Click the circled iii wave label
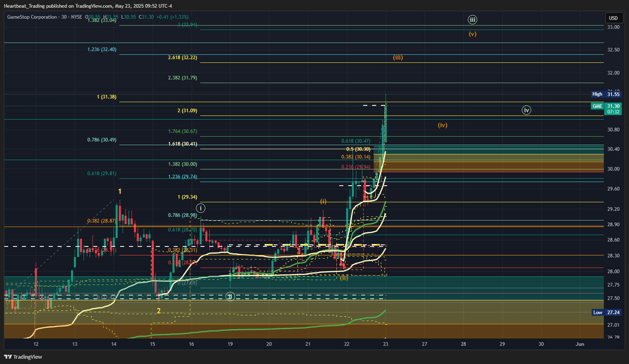This screenshot has height=364, width=629. 472,19
